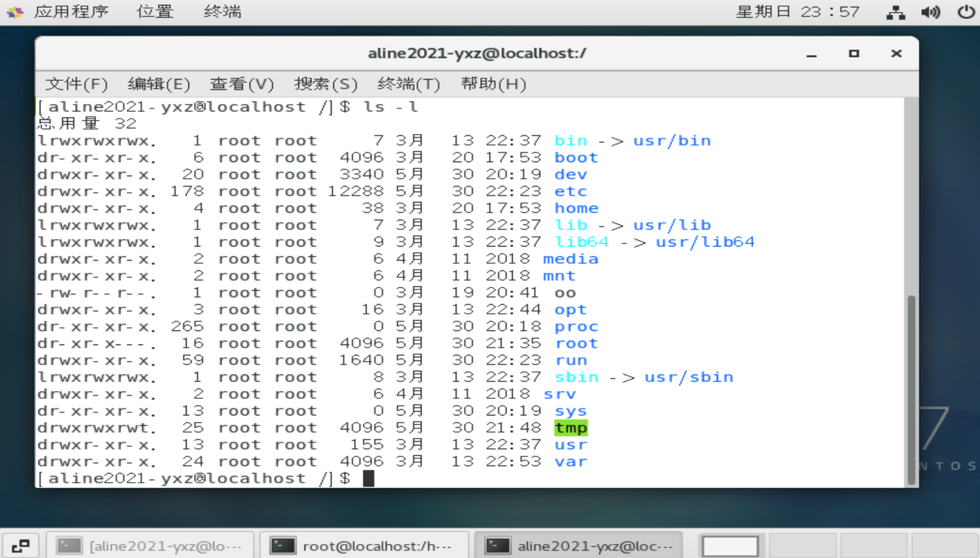Click the 'dev' directory name

(x=571, y=174)
